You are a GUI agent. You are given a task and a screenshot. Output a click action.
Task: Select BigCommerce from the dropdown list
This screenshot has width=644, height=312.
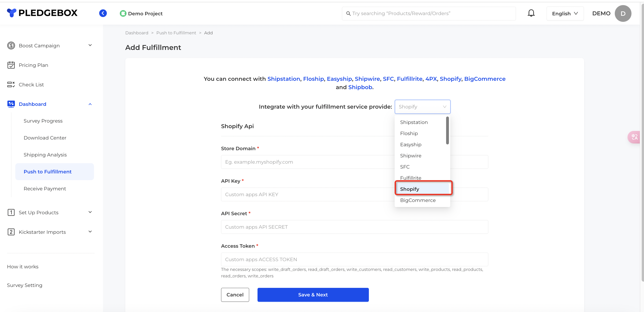point(422,200)
